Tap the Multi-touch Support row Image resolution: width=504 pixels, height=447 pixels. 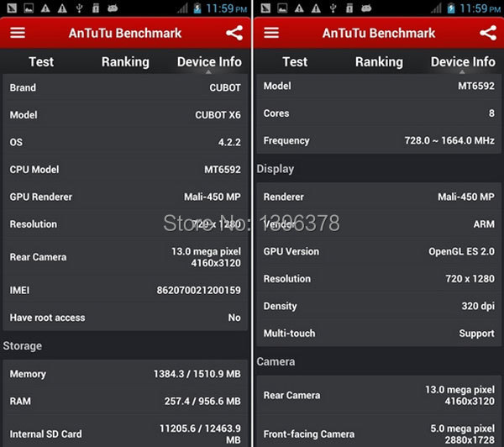[379, 334]
